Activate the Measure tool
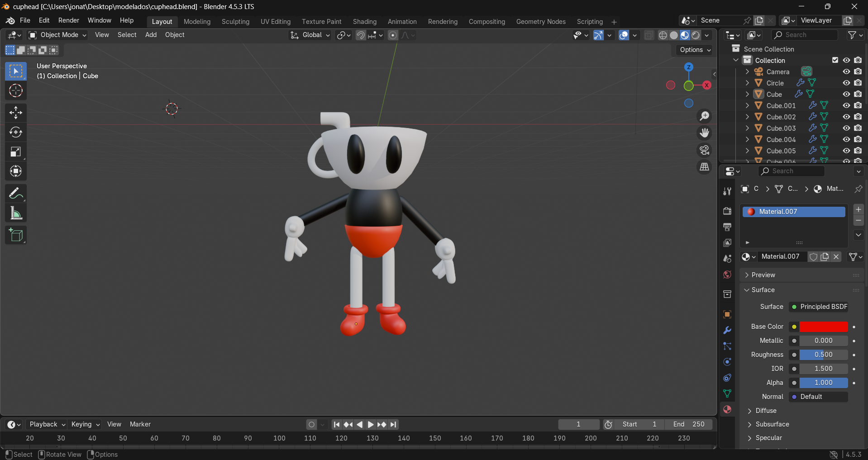Screen dimensions: 868x460 point(16,213)
